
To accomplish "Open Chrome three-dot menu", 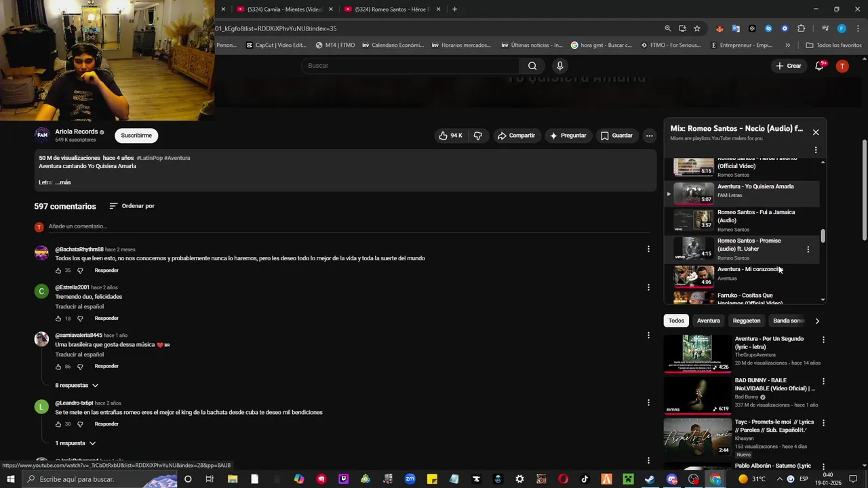I will 857,28.
